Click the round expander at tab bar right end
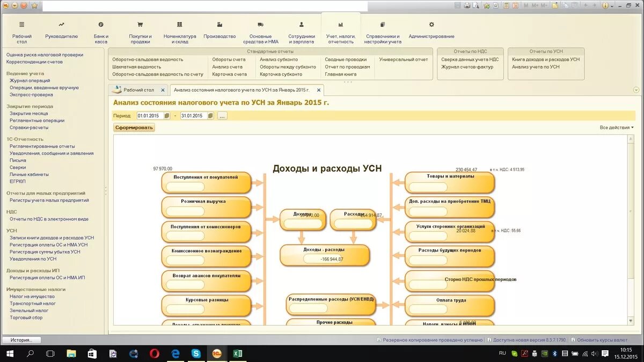 636,90
